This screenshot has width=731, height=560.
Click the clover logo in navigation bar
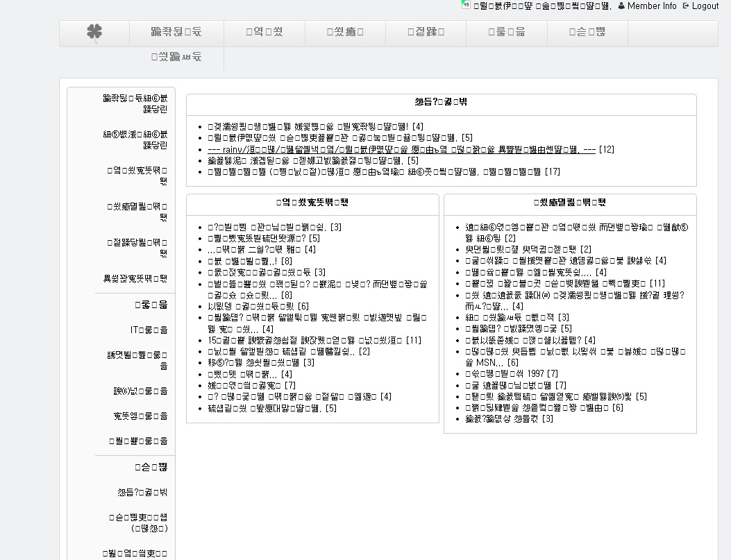(x=94, y=32)
